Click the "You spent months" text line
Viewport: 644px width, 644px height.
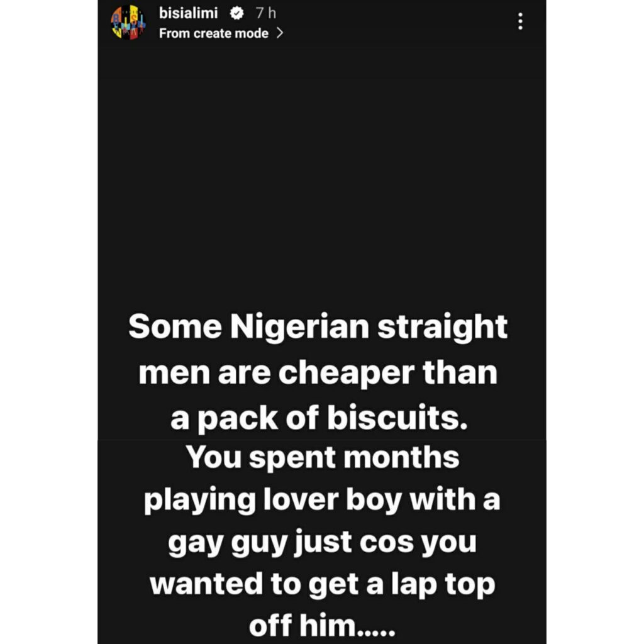323,458
